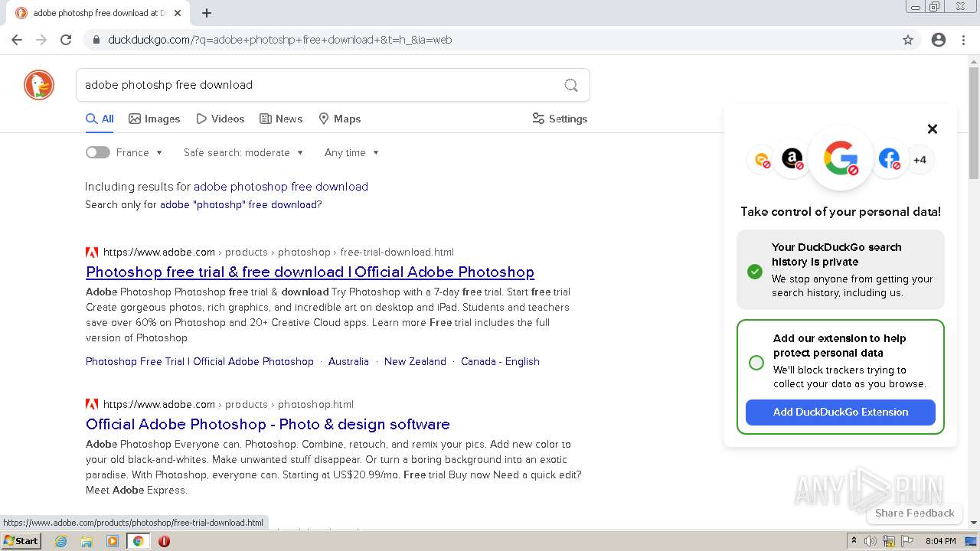Close the privacy promo panel with X
The width and height of the screenshot is (980, 551).
(x=933, y=129)
